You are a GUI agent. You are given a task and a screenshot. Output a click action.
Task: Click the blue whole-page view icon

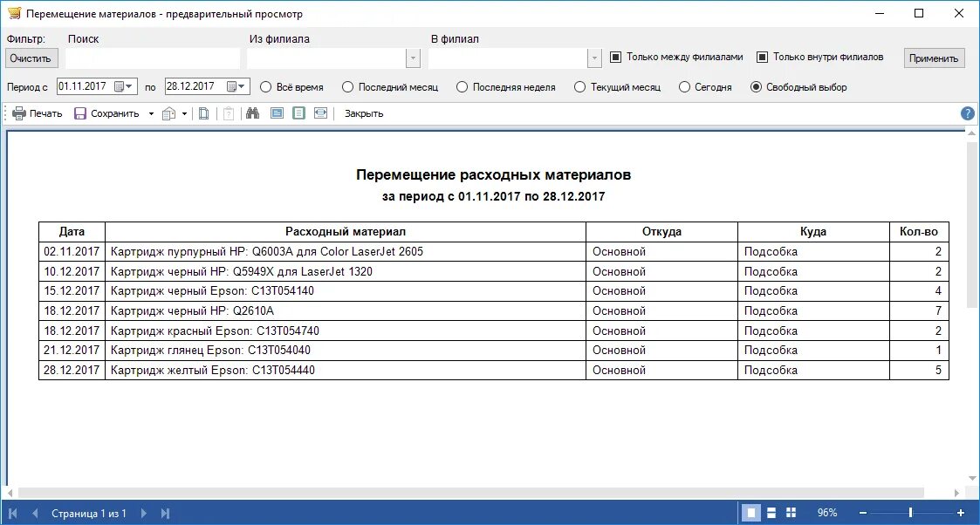(x=277, y=113)
